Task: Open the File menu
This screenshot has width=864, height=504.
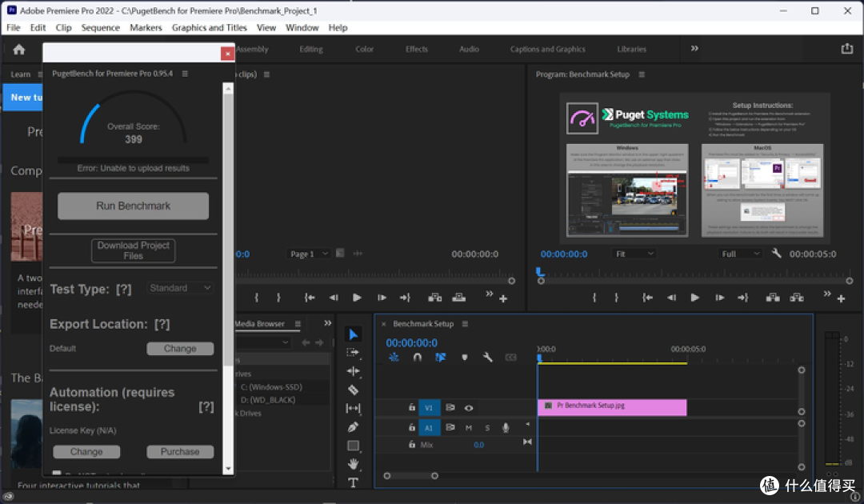Action: [x=14, y=27]
